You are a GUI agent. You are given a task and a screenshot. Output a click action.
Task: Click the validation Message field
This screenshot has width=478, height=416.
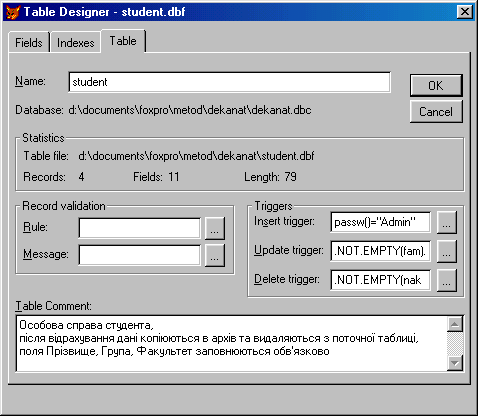click(140, 255)
